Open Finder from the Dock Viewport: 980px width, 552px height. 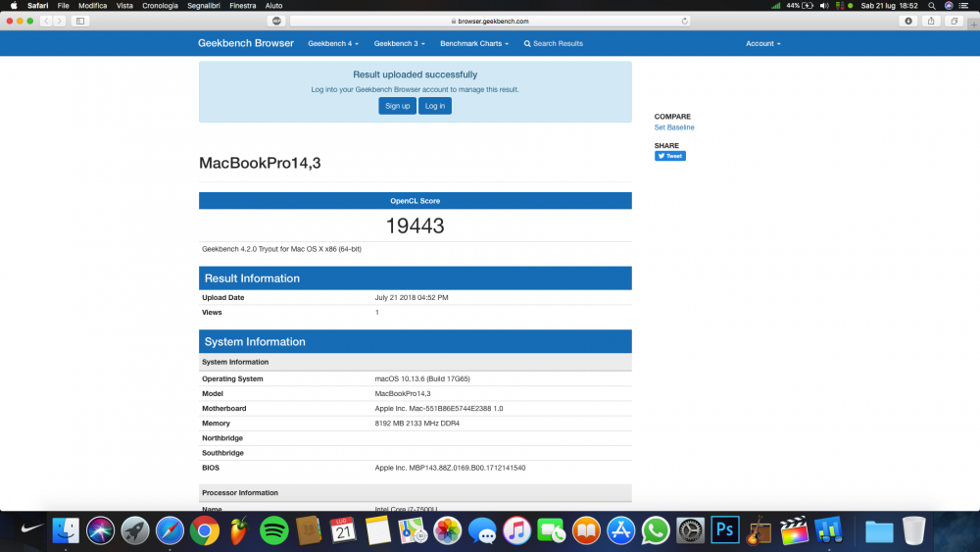coord(66,530)
